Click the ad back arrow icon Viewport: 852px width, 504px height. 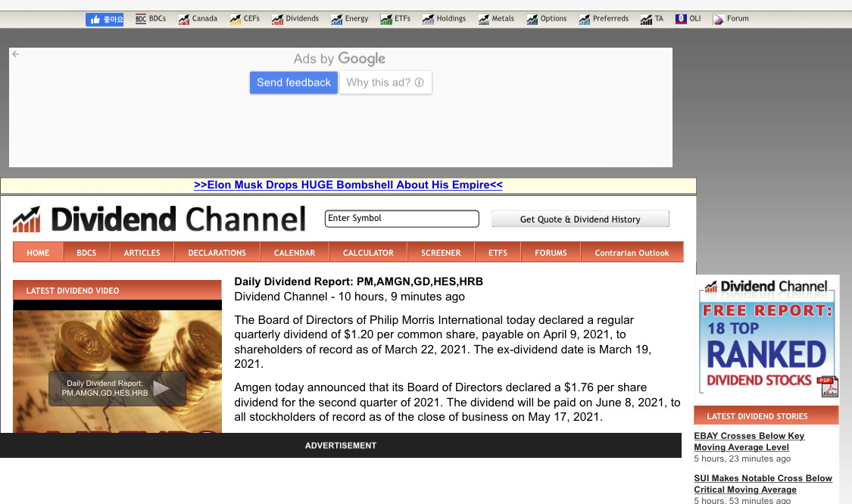(x=16, y=54)
